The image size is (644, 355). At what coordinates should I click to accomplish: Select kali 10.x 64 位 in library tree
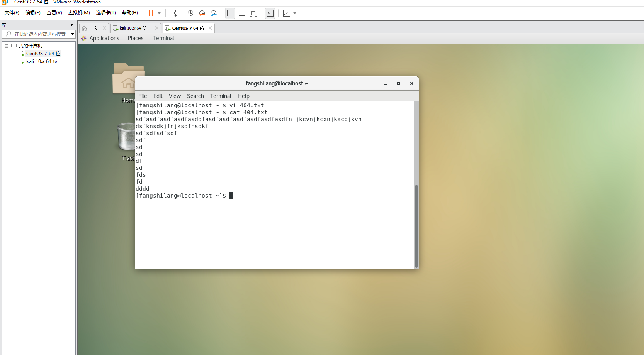click(42, 61)
